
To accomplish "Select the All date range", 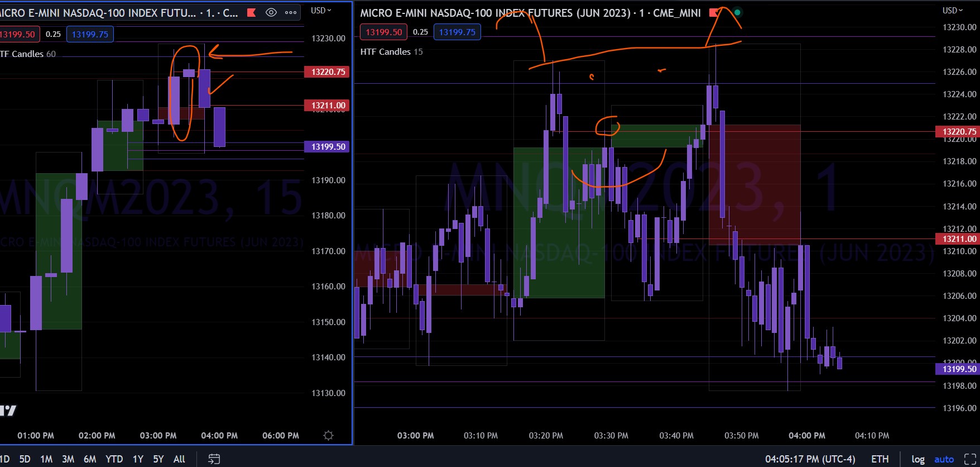I will 179,459.
